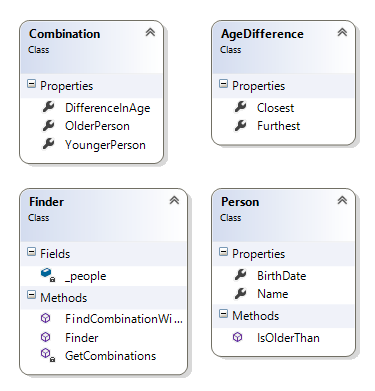
Task: Select the OlderPerson property
Action: [97, 126]
